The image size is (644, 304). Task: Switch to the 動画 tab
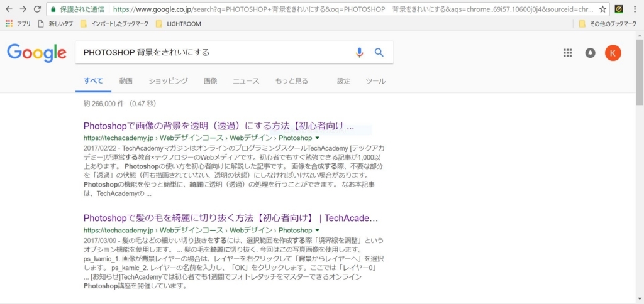[126, 81]
